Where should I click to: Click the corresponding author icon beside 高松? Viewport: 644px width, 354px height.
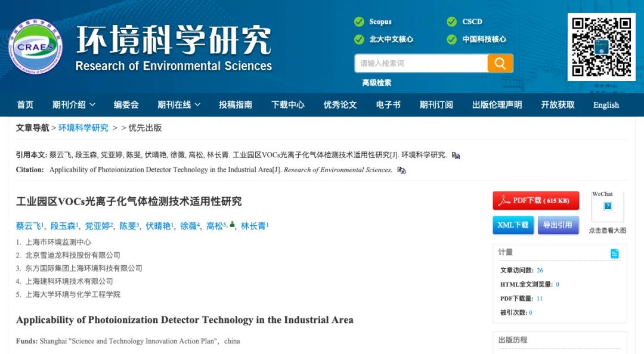click(232, 225)
